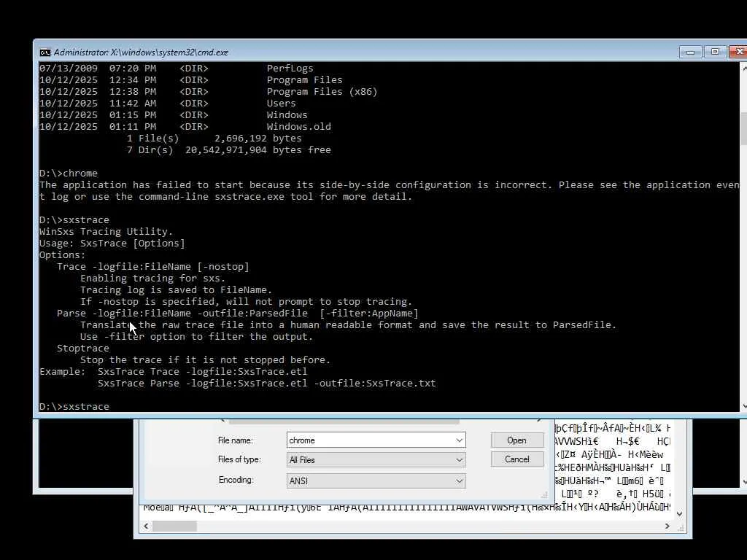Click scroll down arrow in cmd window
Screen dimensions: 747x560
(x=744, y=406)
